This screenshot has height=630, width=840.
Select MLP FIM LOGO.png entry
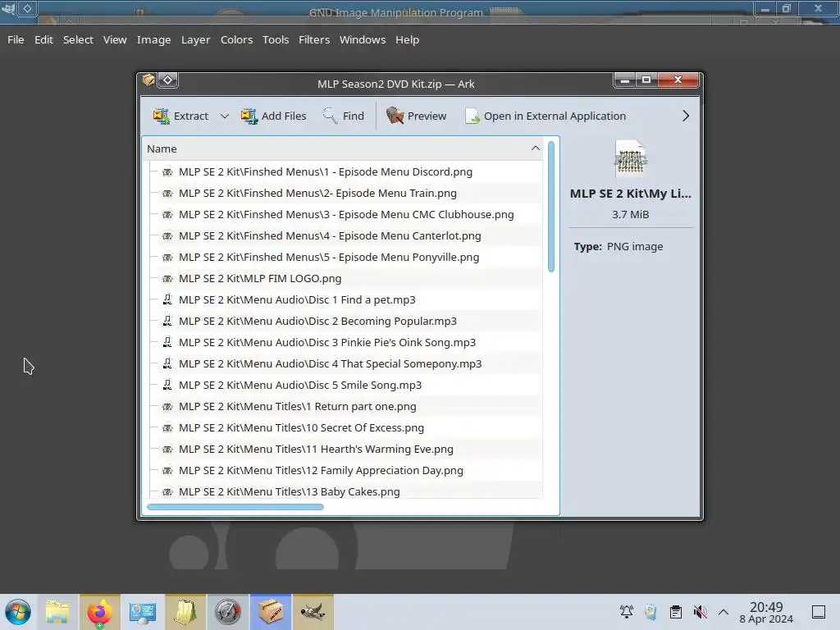(x=260, y=279)
